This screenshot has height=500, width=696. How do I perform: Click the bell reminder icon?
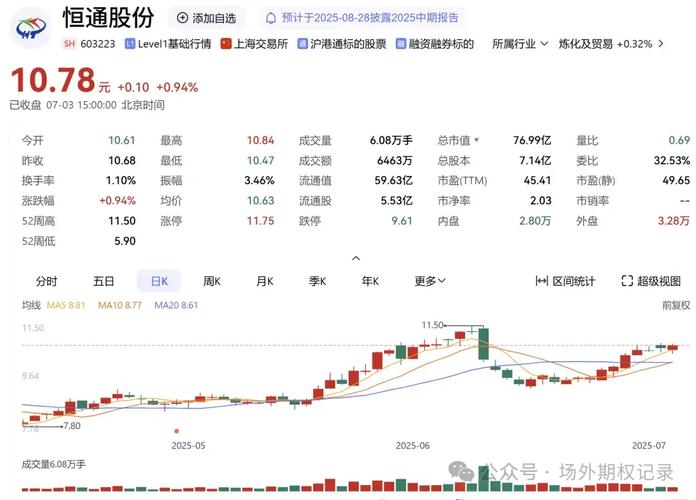coord(270,18)
